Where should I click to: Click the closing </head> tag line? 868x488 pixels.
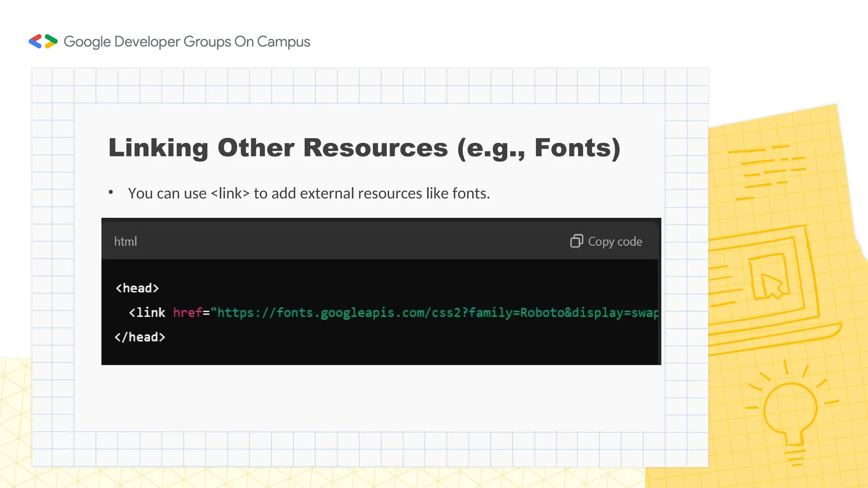pos(140,337)
